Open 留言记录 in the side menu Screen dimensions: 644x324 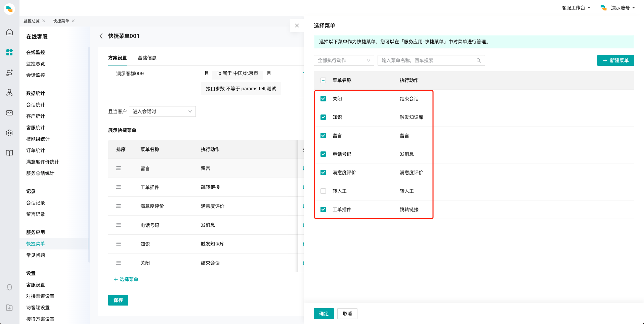(x=36, y=214)
